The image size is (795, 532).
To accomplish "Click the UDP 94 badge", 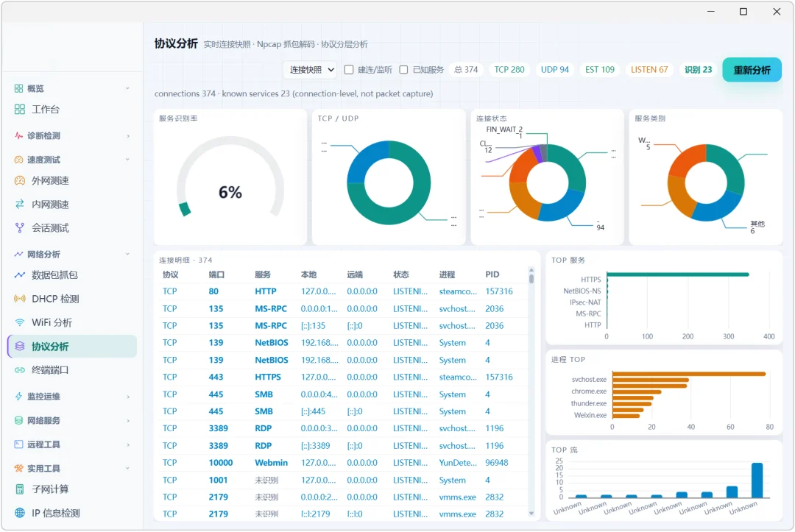I will point(555,70).
